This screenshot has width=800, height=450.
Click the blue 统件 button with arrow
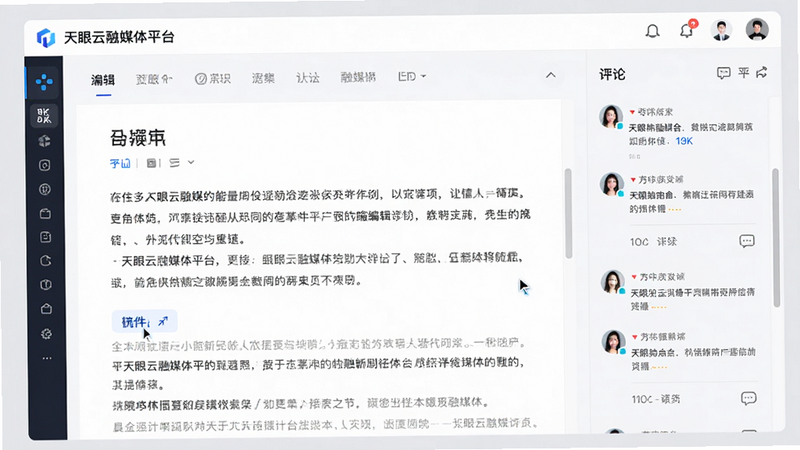(x=144, y=321)
